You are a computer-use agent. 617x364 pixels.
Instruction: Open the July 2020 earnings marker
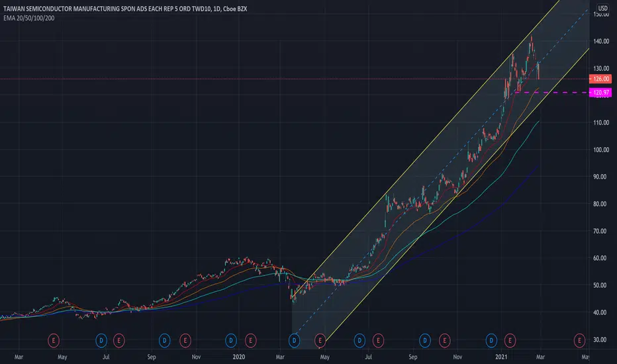(378, 340)
